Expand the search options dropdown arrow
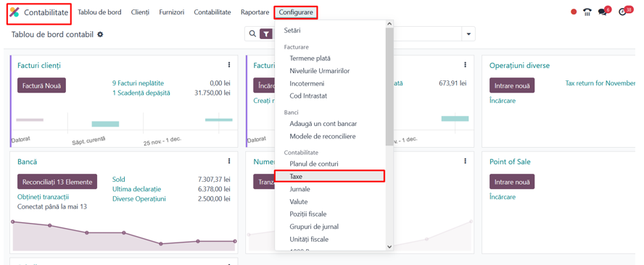This screenshot has height=265, width=644. click(x=468, y=34)
